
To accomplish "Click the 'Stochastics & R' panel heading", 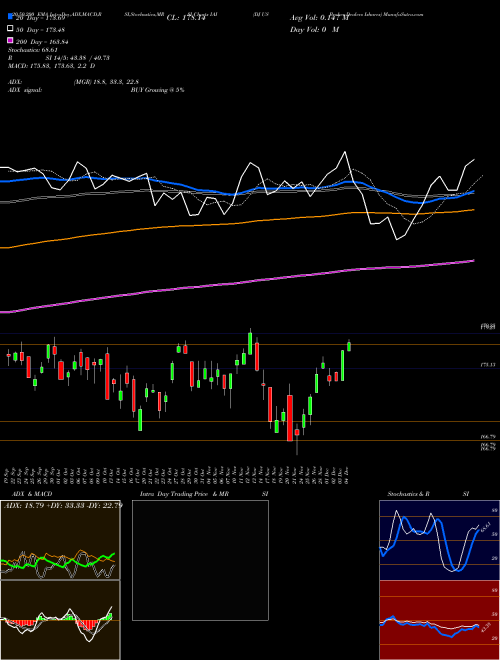I will coord(408,494).
